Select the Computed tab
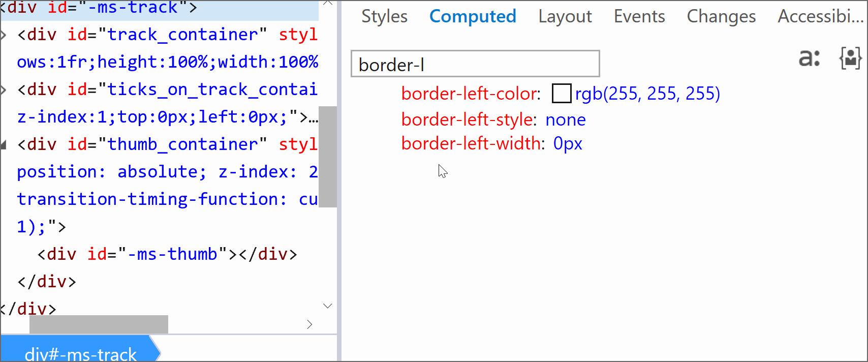This screenshot has height=362, width=868. [473, 17]
